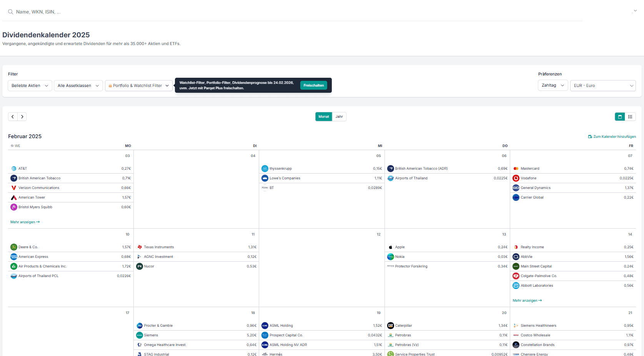Click the Lowe's Companies logo icon
The height and width of the screenshot is (356, 644).
click(265, 178)
